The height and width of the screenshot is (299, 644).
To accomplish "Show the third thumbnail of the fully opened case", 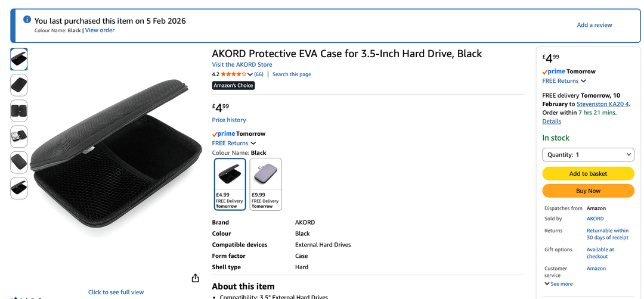I will coord(19,111).
